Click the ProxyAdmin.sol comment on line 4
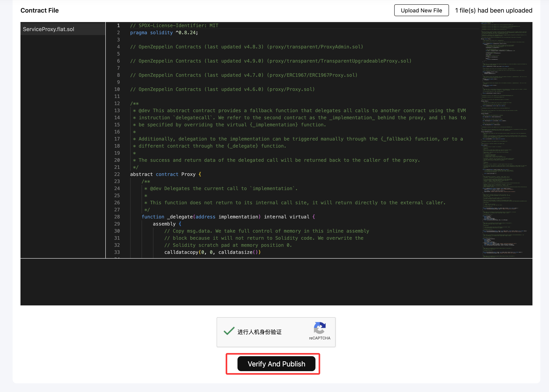 click(x=247, y=47)
